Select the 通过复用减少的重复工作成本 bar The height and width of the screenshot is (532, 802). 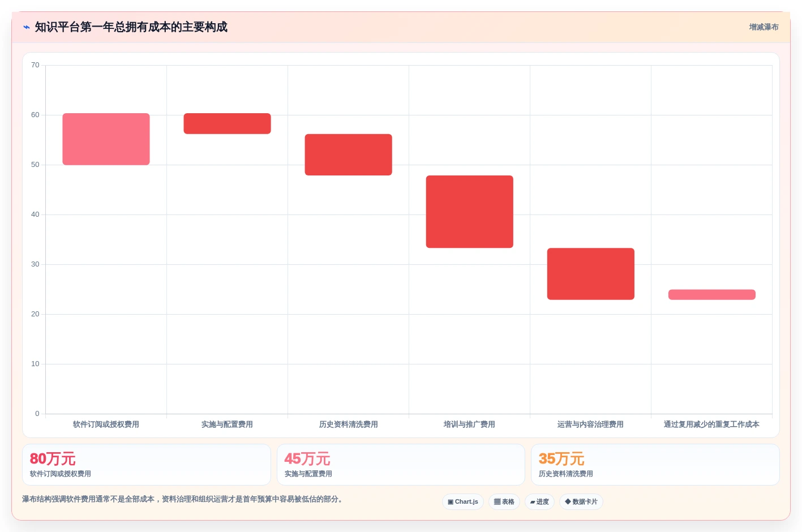tap(711, 295)
